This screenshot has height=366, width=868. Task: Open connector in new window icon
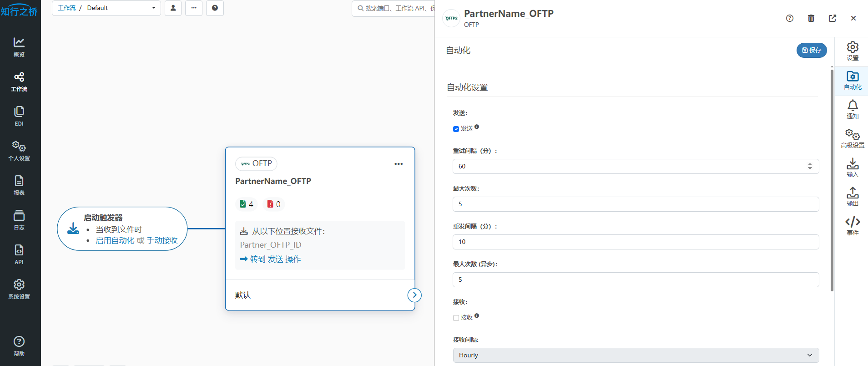(832, 18)
